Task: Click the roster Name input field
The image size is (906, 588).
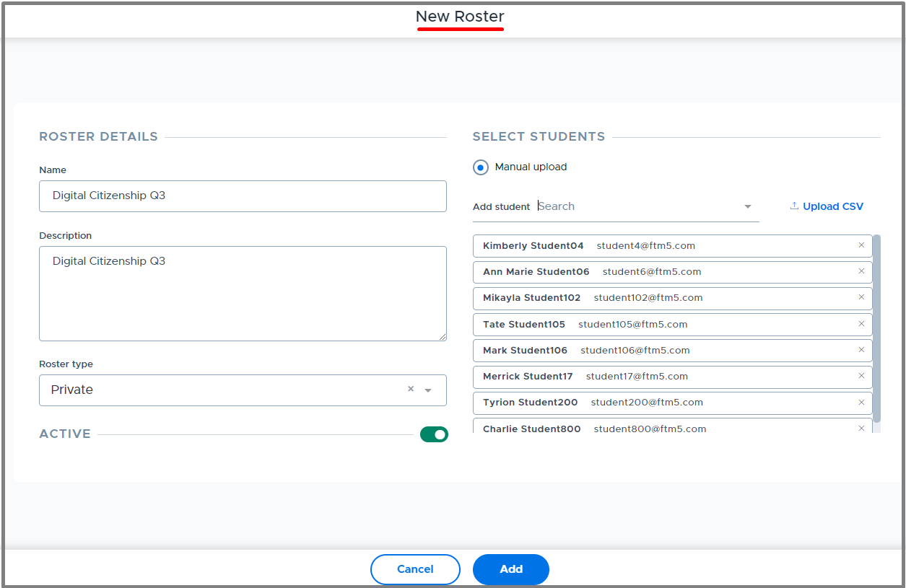Action: 243,196
